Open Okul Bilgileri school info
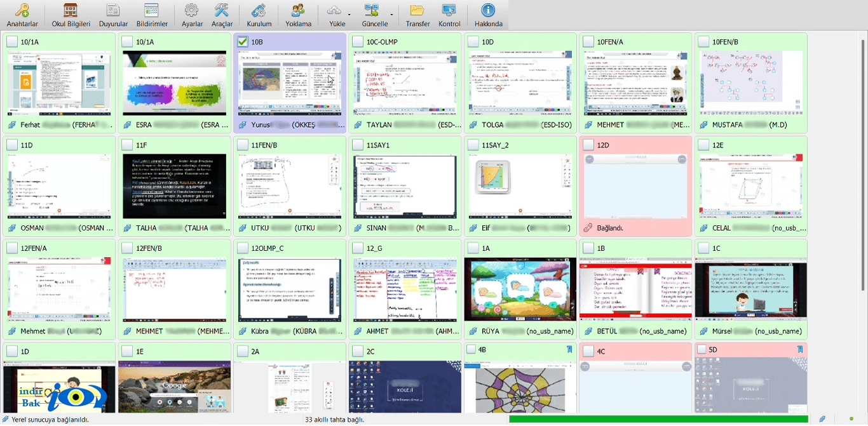The height and width of the screenshot is (426, 868). click(x=71, y=15)
